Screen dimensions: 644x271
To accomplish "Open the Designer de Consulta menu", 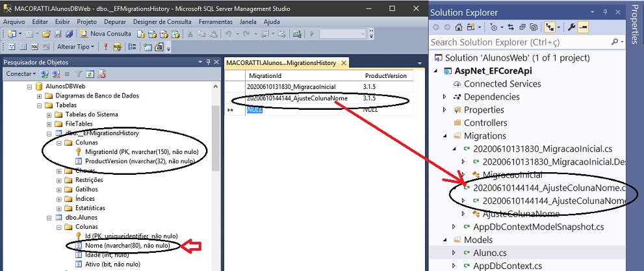I will [x=162, y=21].
